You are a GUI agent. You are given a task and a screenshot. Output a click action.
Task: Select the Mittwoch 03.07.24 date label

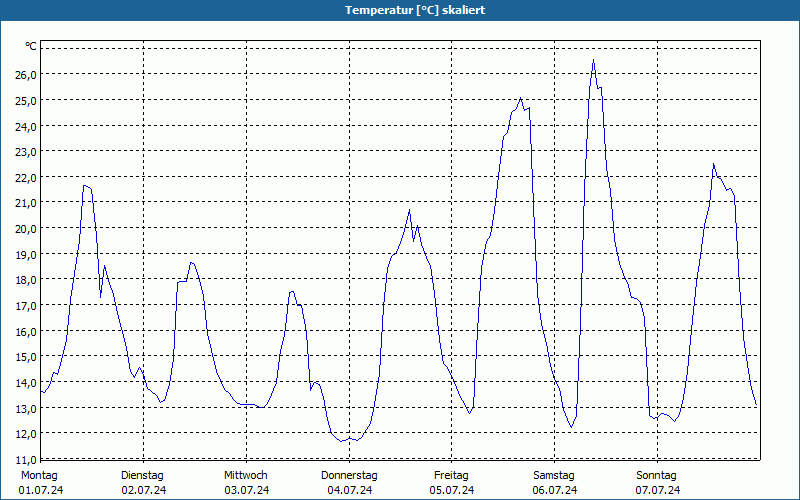coord(246,483)
